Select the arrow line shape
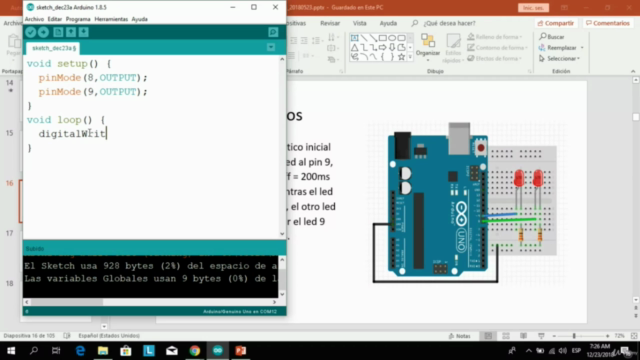640x360 pixels. 373,38
